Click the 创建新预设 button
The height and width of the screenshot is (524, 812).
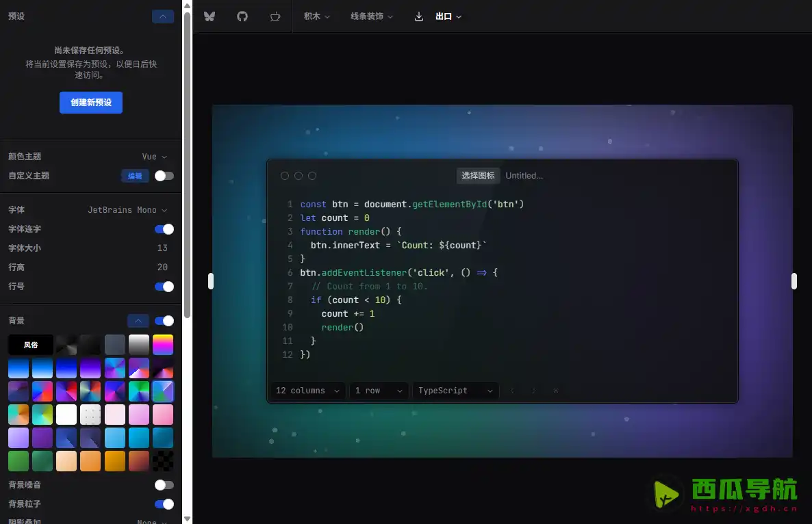(91, 103)
